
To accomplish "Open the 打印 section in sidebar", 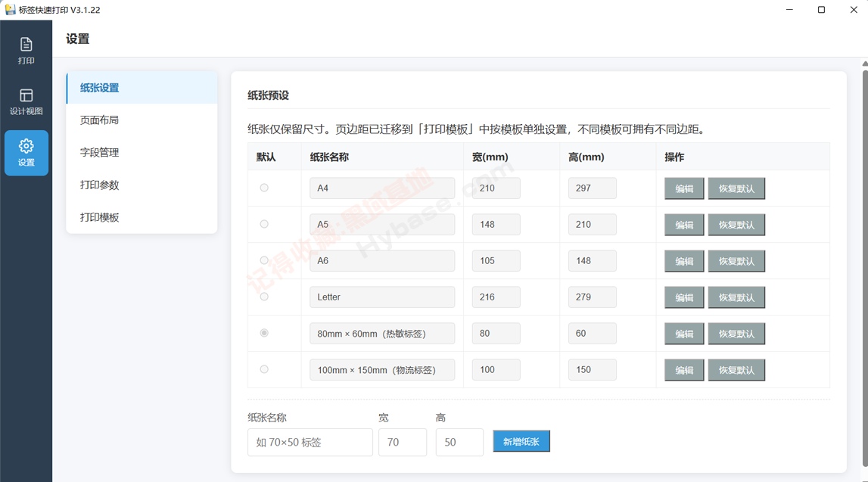I will (x=26, y=51).
